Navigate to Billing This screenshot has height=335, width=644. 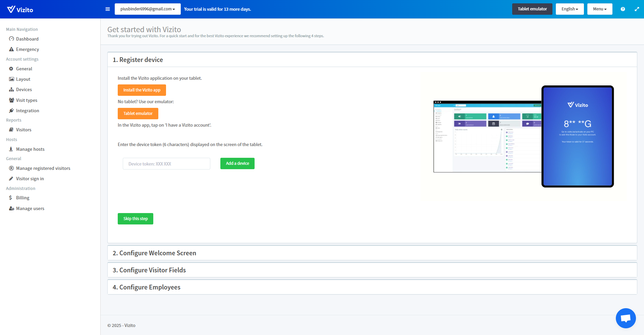click(x=23, y=198)
